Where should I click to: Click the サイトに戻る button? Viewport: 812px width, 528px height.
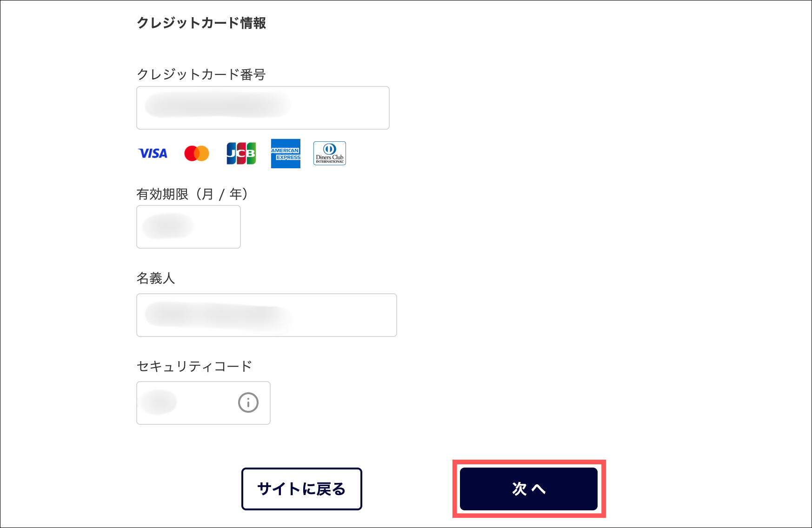(x=302, y=489)
